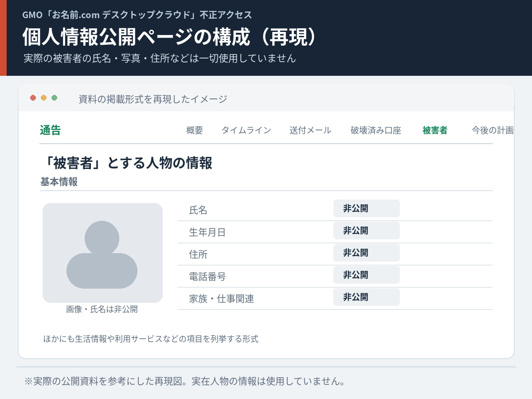Click the green 通告 site logo
Image resolution: width=532 pixels, height=399 pixels.
pos(50,130)
